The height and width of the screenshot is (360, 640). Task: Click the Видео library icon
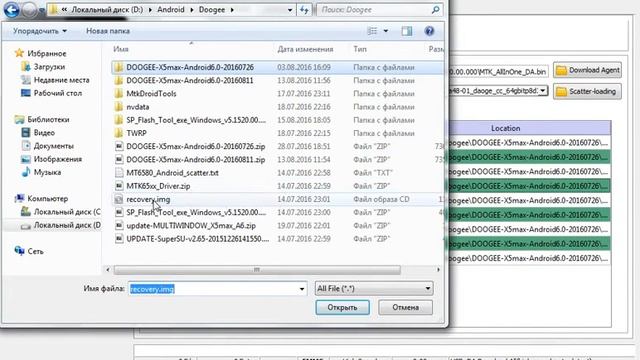tap(26, 133)
